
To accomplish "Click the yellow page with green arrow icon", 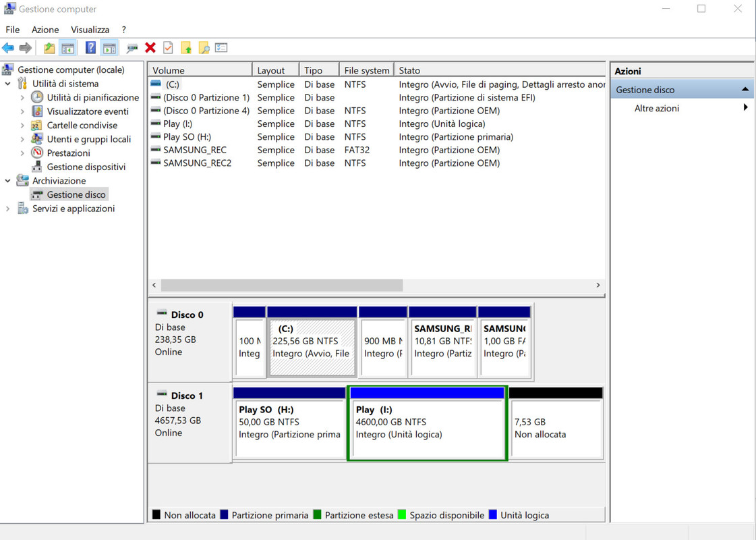I will 186,48.
